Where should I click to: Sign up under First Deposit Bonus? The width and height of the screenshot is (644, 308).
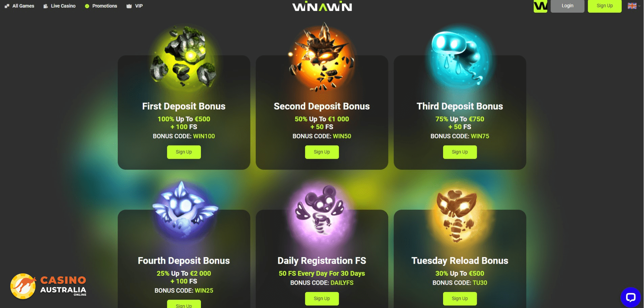pos(184,152)
